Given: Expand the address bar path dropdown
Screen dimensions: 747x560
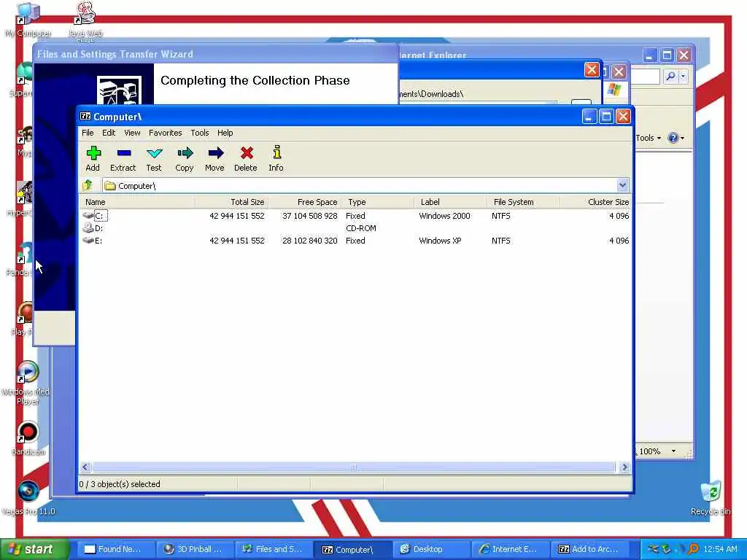Looking at the screenshot, I should coord(622,185).
